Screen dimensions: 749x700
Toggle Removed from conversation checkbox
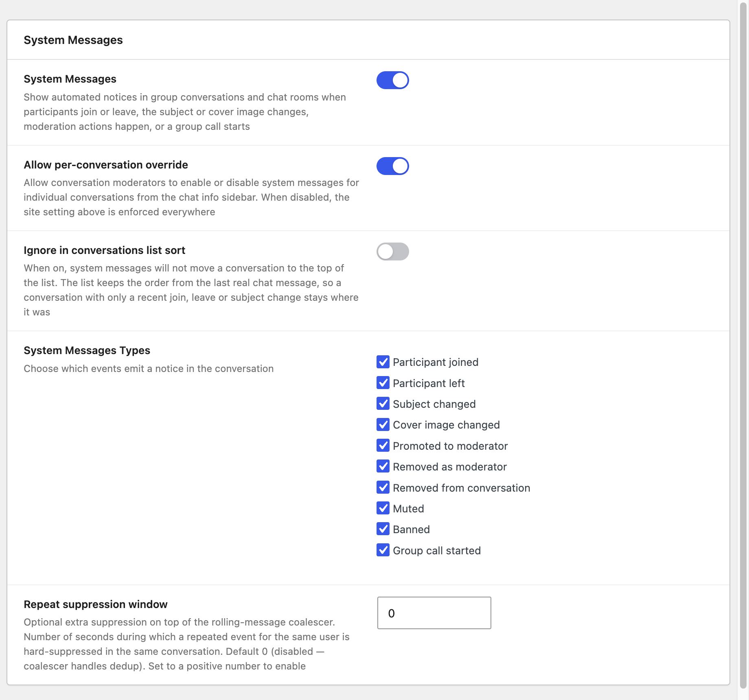[x=383, y=488]
